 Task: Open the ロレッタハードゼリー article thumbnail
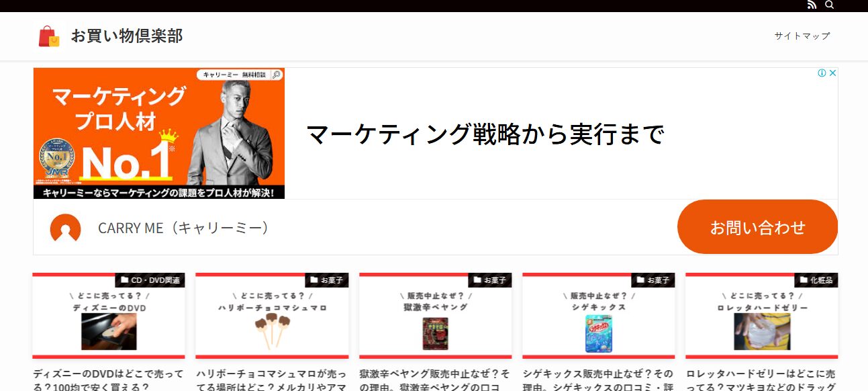click(762, 316)
